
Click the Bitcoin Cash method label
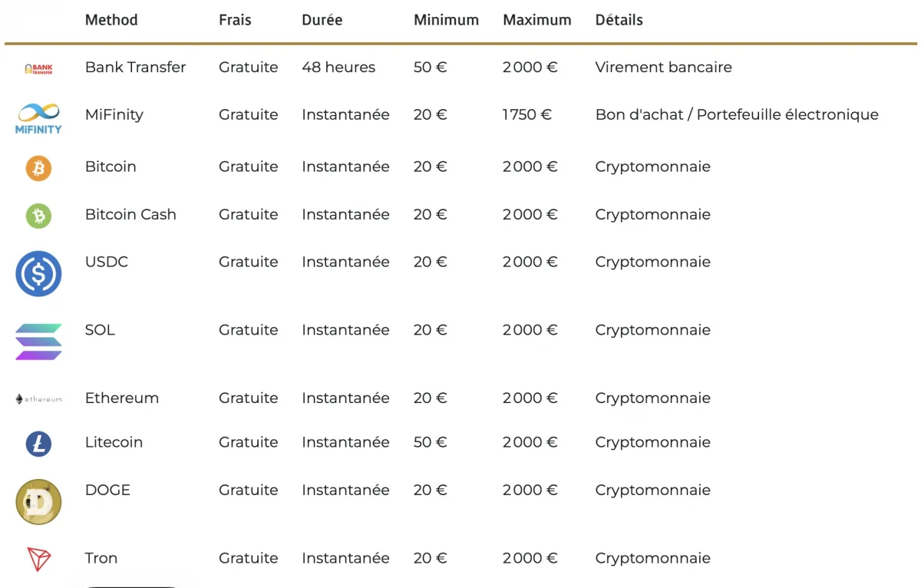point(130,214)
